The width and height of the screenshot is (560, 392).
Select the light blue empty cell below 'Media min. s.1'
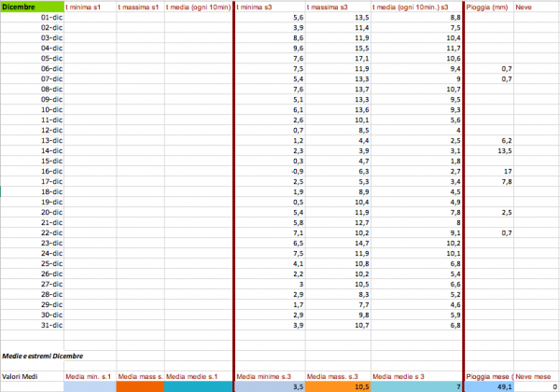(90, 386)
